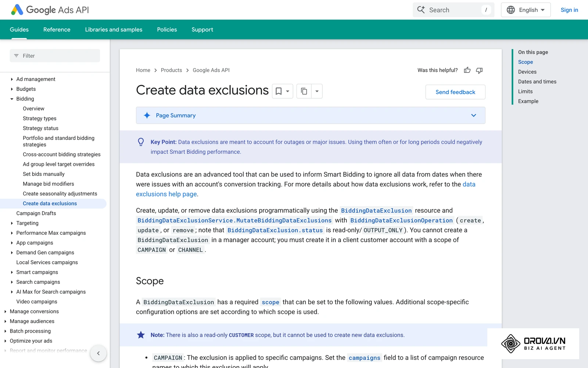The width and height of the screenshot is (588, 368).
Task: Collapse the Bidding section
Action: coord(12,99)
